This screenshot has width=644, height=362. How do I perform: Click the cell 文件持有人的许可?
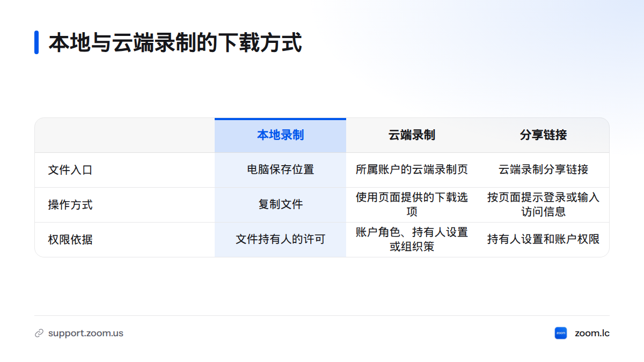click(x=281, y=240)
